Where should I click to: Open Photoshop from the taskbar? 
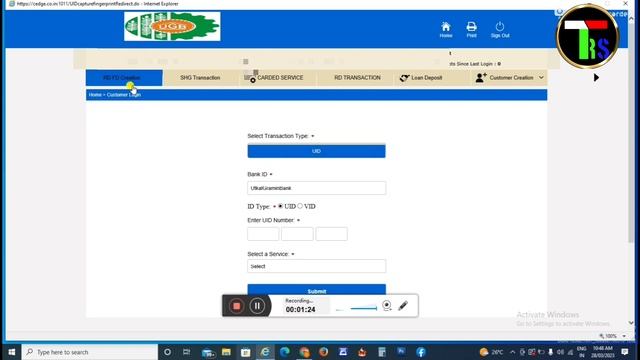401,352
